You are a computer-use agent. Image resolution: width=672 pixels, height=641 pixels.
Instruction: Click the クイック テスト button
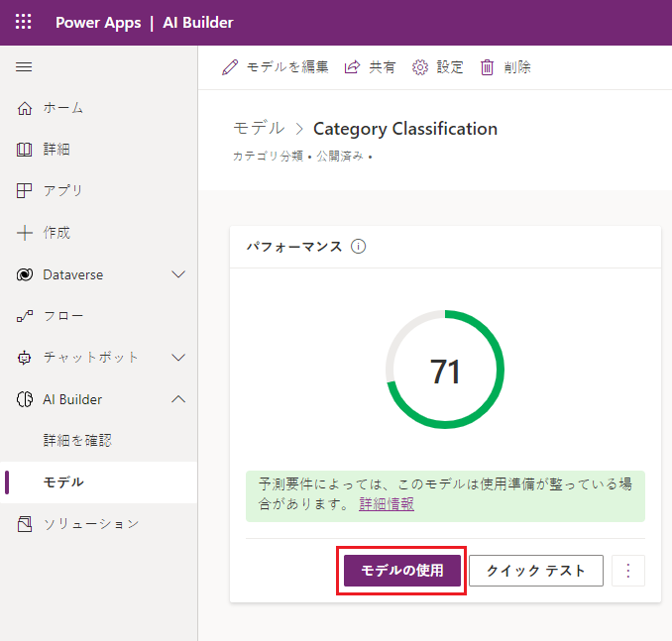pos(536,571)
